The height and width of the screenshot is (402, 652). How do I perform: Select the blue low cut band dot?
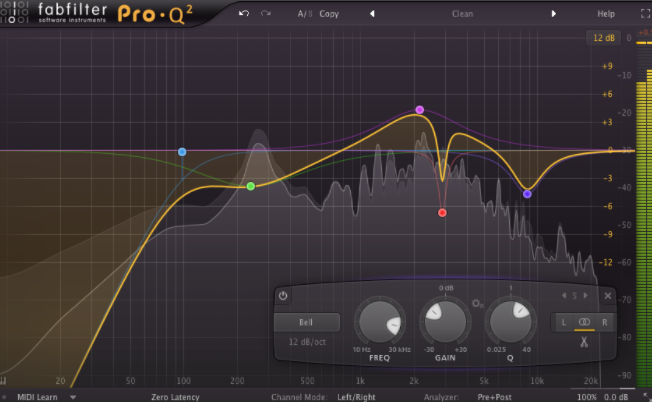182,152
